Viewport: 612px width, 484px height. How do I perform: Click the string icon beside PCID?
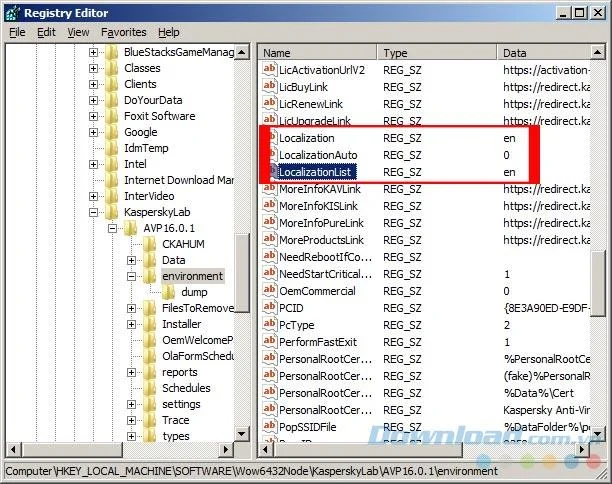pyautogui.click(x=269, y=308)
